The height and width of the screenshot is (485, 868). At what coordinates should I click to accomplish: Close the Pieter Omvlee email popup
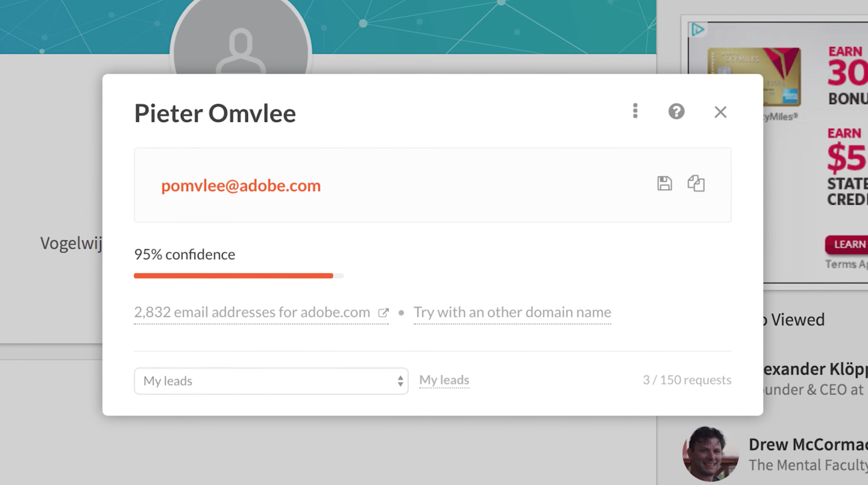(x=720, y=112)
